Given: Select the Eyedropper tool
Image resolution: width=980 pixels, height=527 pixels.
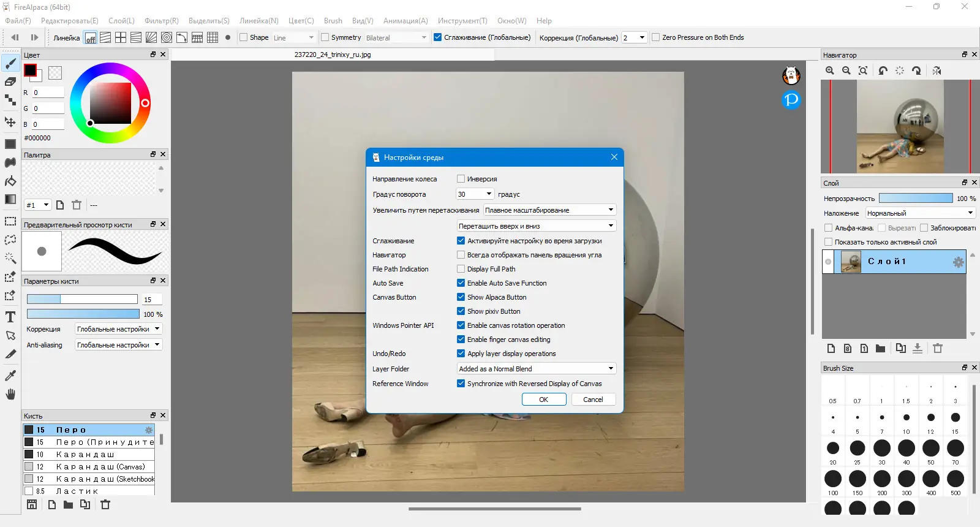Looking at the screenshot, I should pyautogui.click(x=10, y=375).
